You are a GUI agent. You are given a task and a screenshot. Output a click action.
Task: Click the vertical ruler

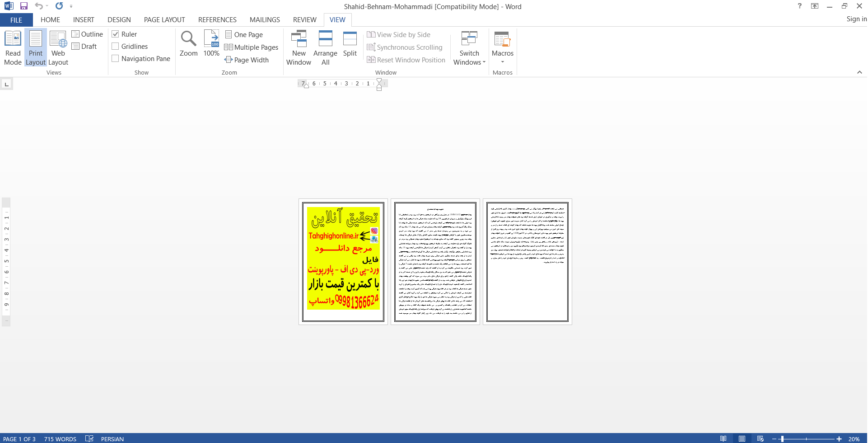6,262
